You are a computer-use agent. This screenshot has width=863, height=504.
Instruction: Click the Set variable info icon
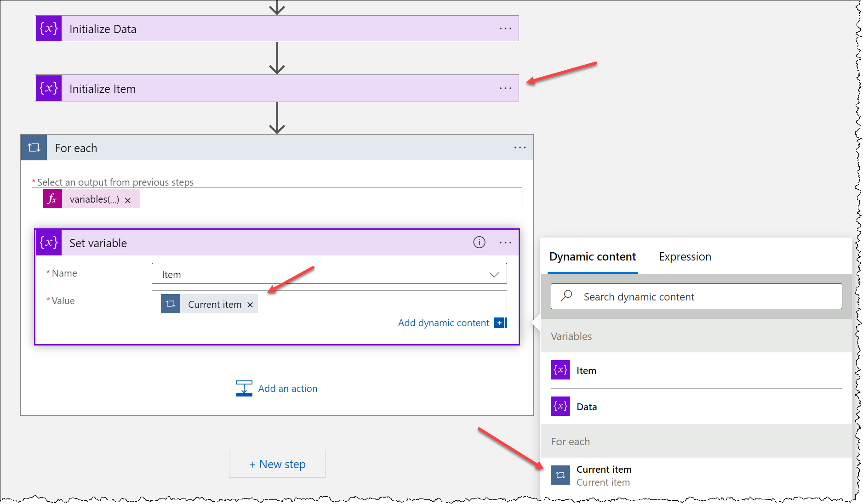pyautogui.click(x=479, y=242)
